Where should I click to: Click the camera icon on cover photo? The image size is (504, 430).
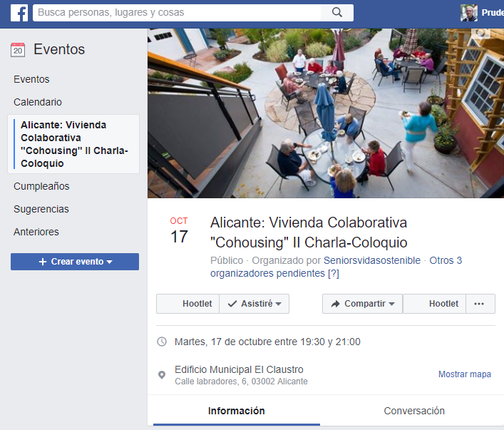480,33
